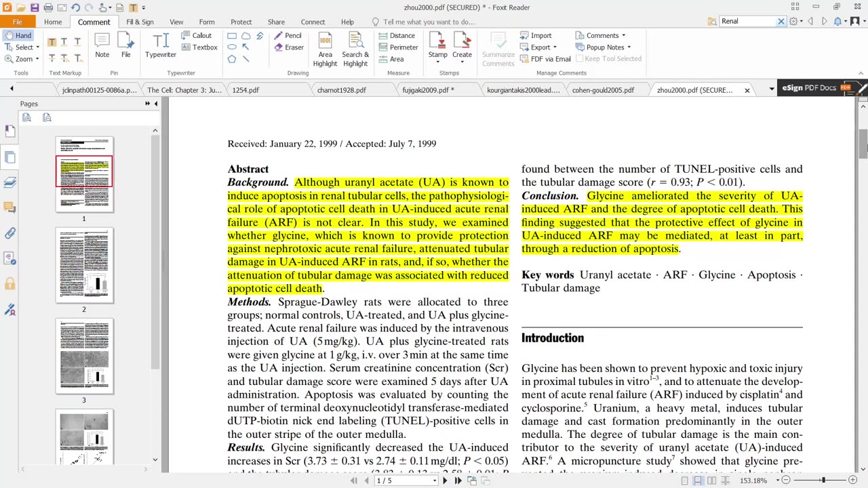Image resolution: width=868 pixels, height=488 pixels.
Task: Switch to continuous facing view mode
Action: 725,481
